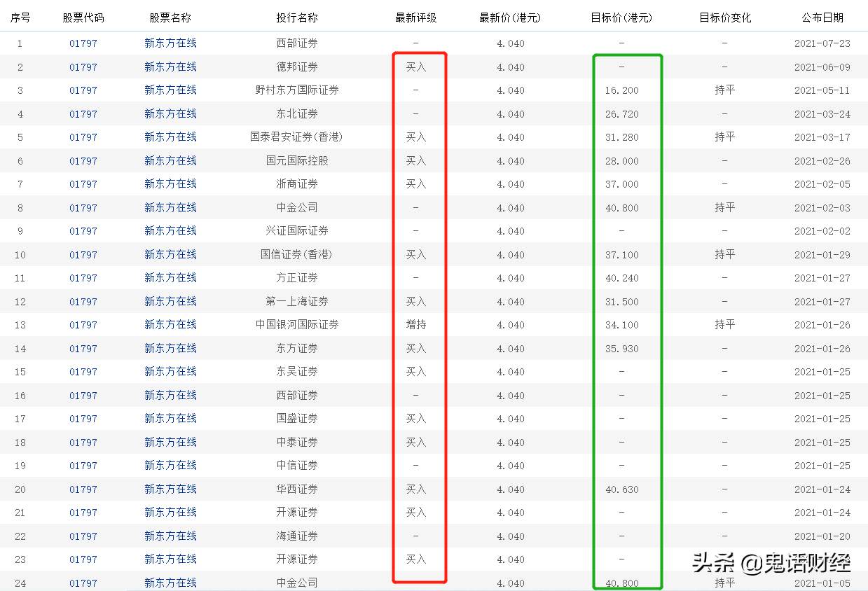This screenshot has width=868, height=591.
Task: Click 新东方在线 link in the 第一上海证券 row
Action: (171, 302)
